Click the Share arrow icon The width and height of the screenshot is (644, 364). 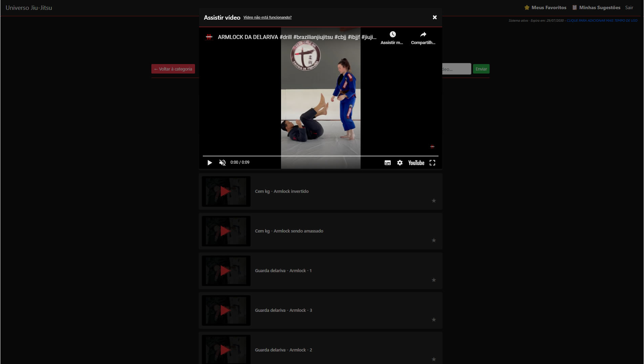(423, 35)
